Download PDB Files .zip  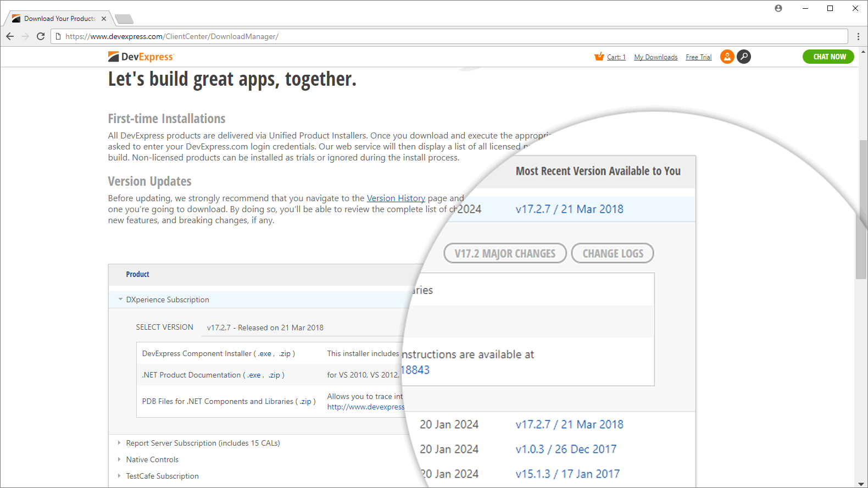tap(305, 402)
